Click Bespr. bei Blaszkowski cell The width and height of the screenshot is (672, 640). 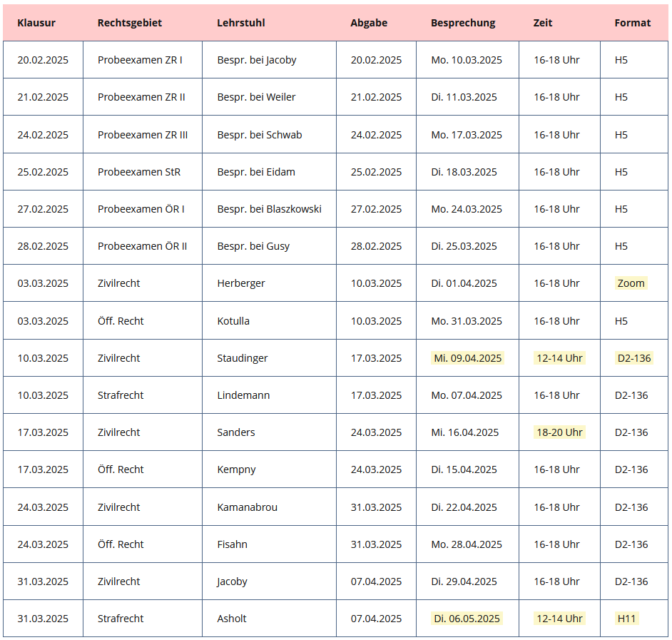pos(269,209)
